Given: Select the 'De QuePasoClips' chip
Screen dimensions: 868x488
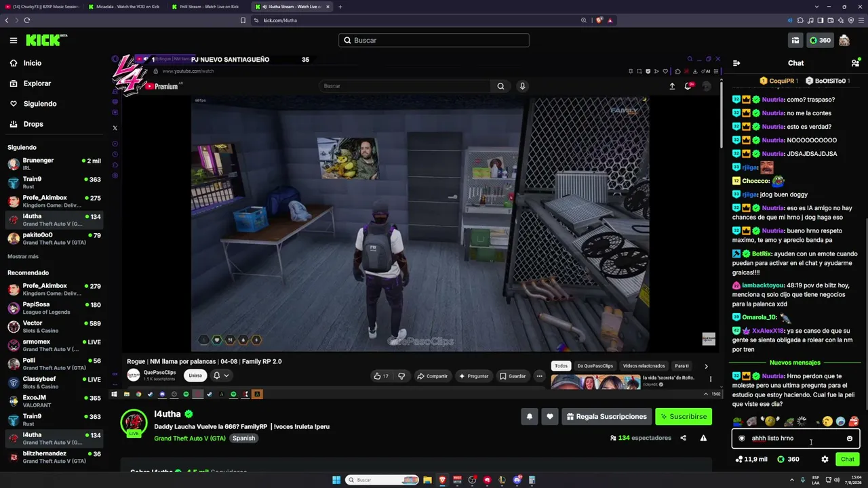Looking at the screenshot, I should point(595,366).
